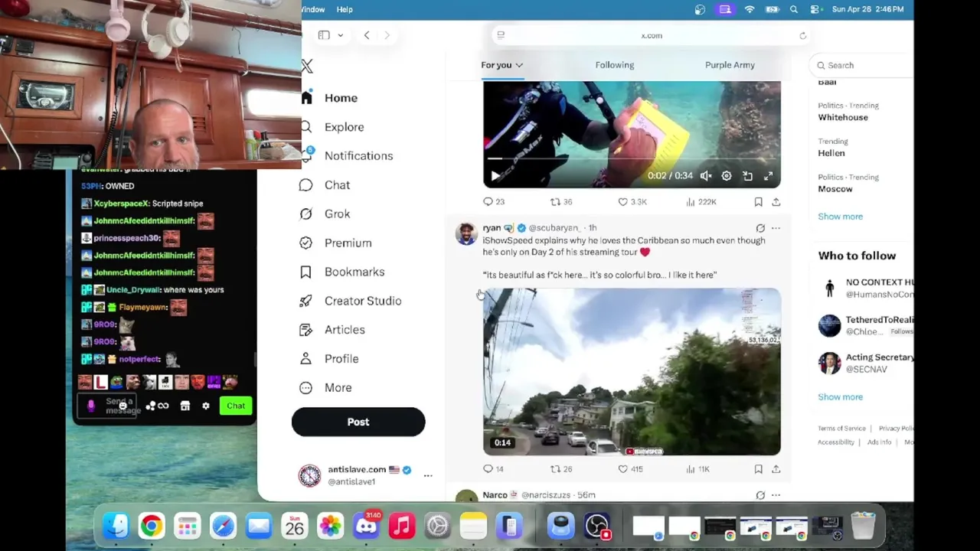
Task: Open chat settings gear in stream chat
Action: 205,406
